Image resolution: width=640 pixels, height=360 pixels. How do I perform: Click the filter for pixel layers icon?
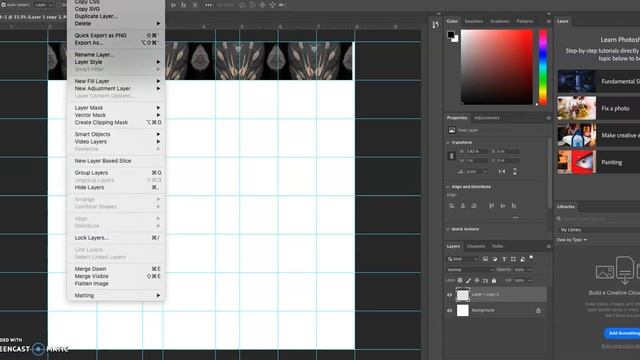(485, 259)
